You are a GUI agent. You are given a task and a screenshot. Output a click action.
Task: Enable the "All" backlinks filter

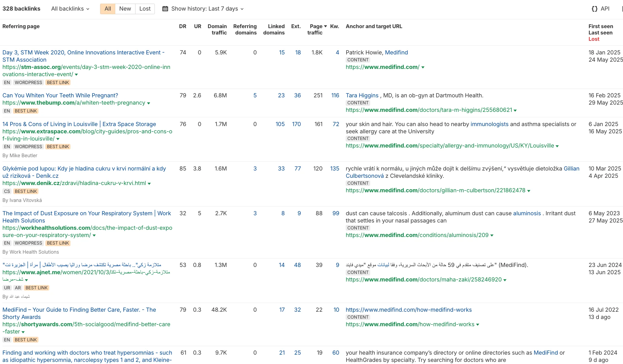tap(107, 9)
